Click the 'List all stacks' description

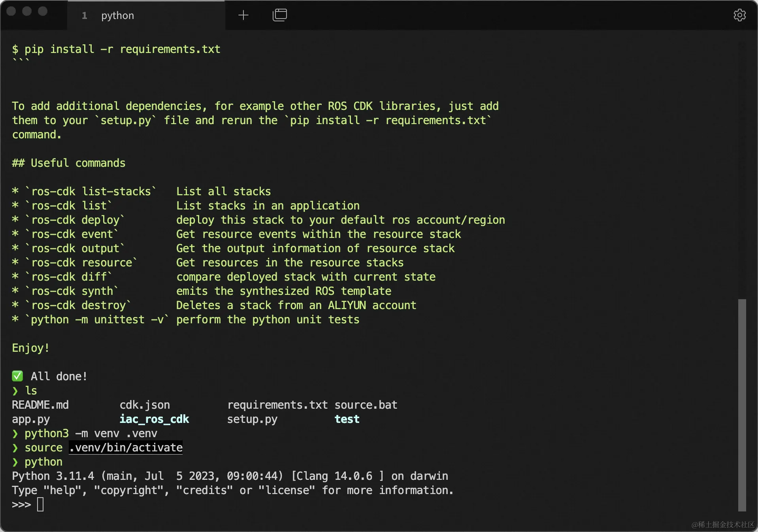[x=224, y=192]
